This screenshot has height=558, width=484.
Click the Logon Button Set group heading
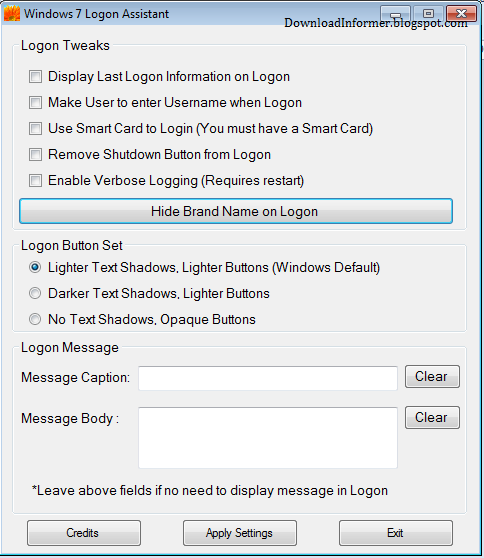72,246
